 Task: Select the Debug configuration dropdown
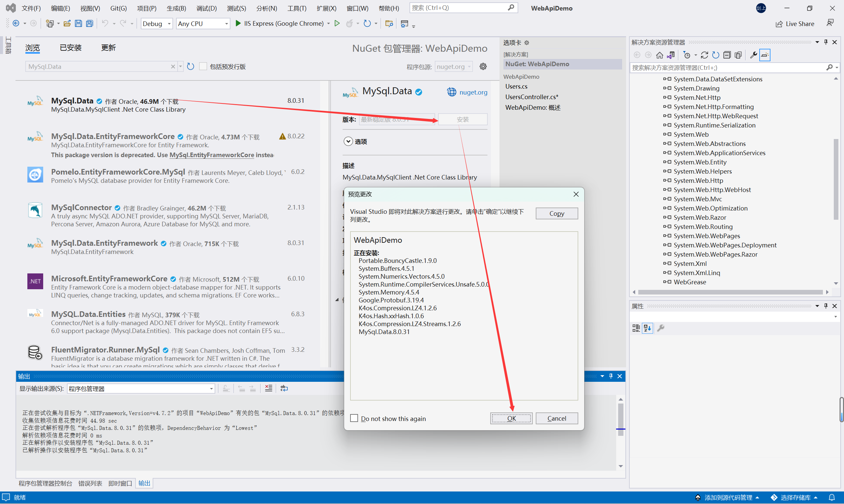point(155,23)
